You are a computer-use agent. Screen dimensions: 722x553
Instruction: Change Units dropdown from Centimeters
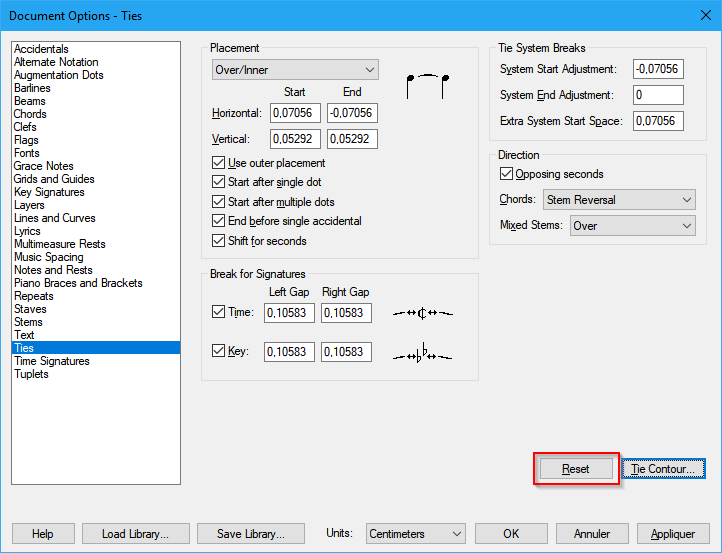pyautogui.click(x=415, y=534)
